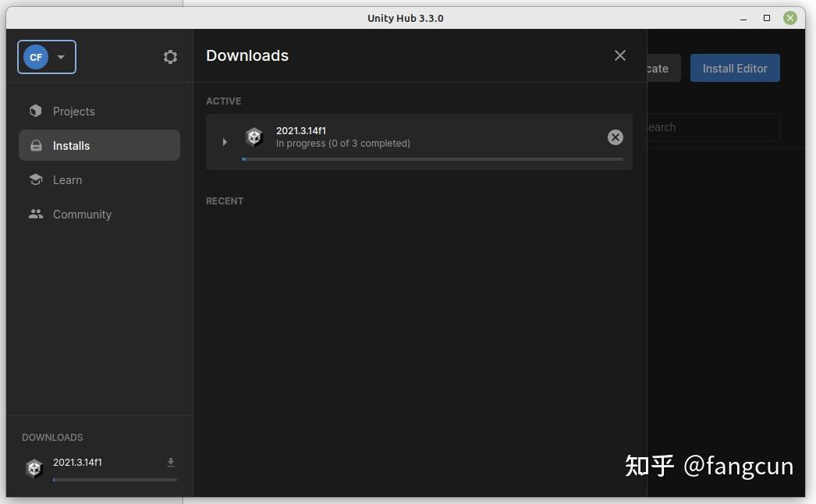The image size is (816, 504).
Task: Click the Community people icon
Action: point(35,214)
